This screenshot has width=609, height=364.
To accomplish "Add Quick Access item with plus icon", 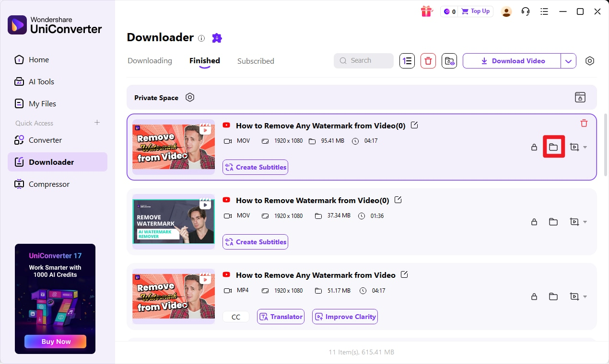I will tap(97, 123).
